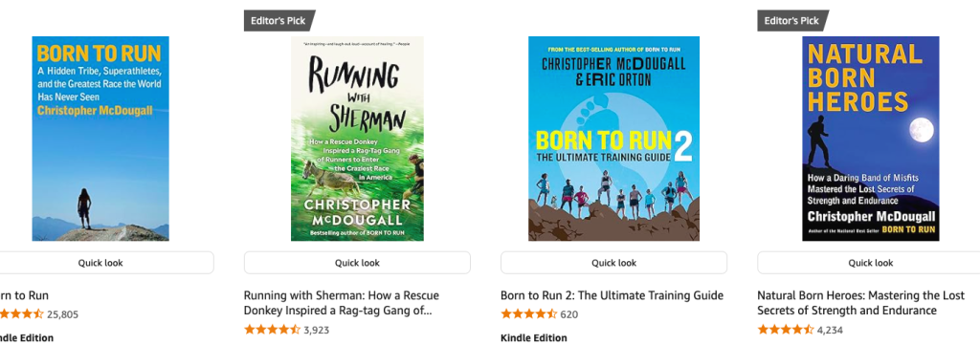Click star rating icons for Born to Run 2
The height and width of the screenshot is (345, 980).
528,314
